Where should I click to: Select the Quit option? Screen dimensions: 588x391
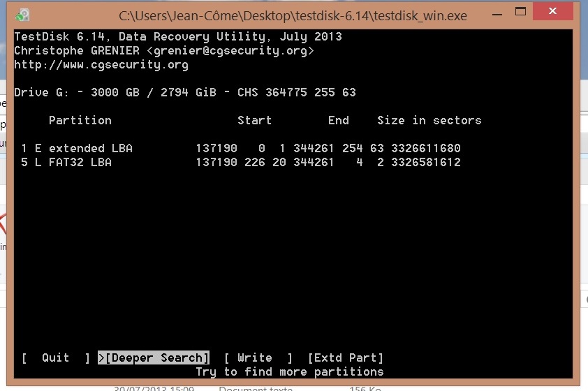(x=55, y=358)
